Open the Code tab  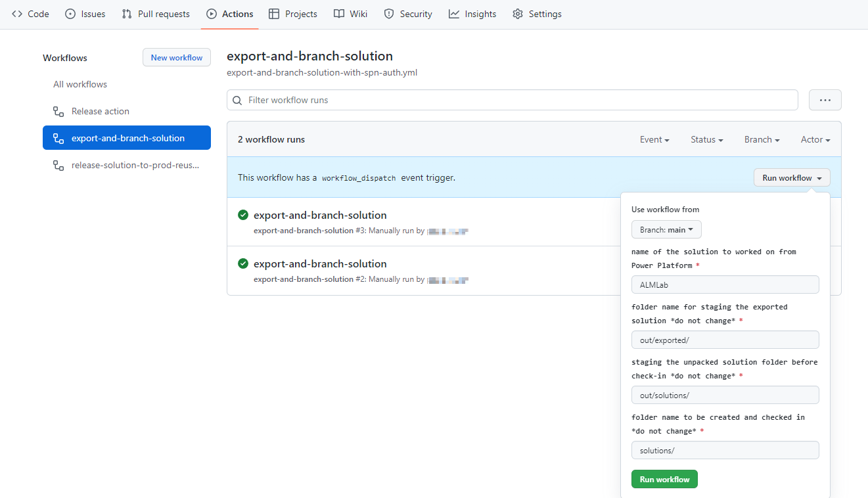[x=30, y=14]
